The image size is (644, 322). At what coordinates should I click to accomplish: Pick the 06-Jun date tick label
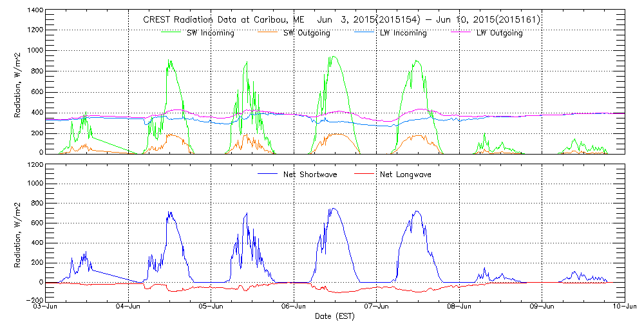click(294, 307)
